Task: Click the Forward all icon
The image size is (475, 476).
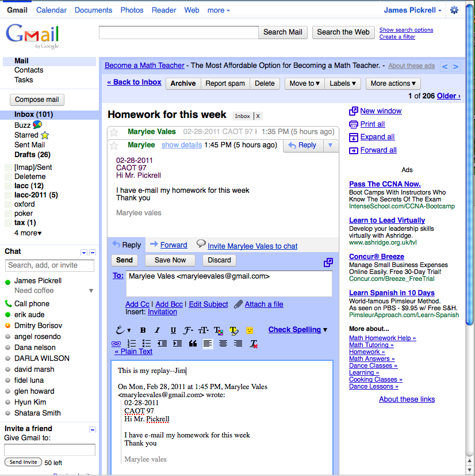Action: (353, 151)
